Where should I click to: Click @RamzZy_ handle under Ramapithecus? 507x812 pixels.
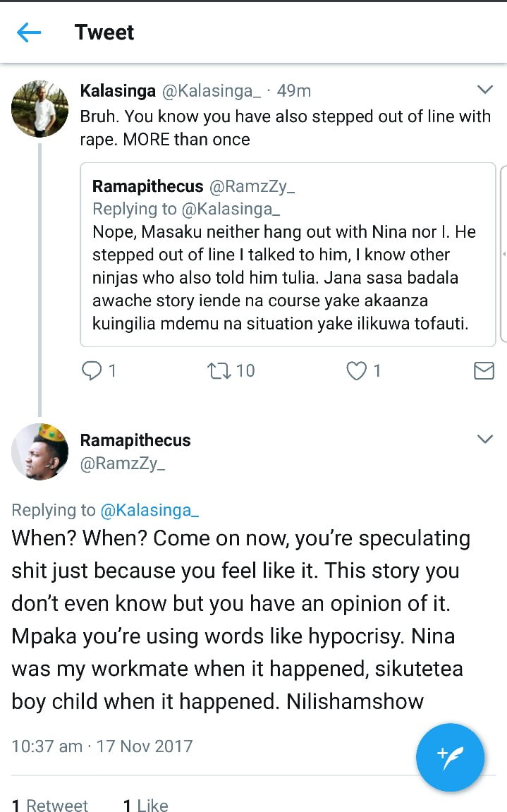point(123,463)
